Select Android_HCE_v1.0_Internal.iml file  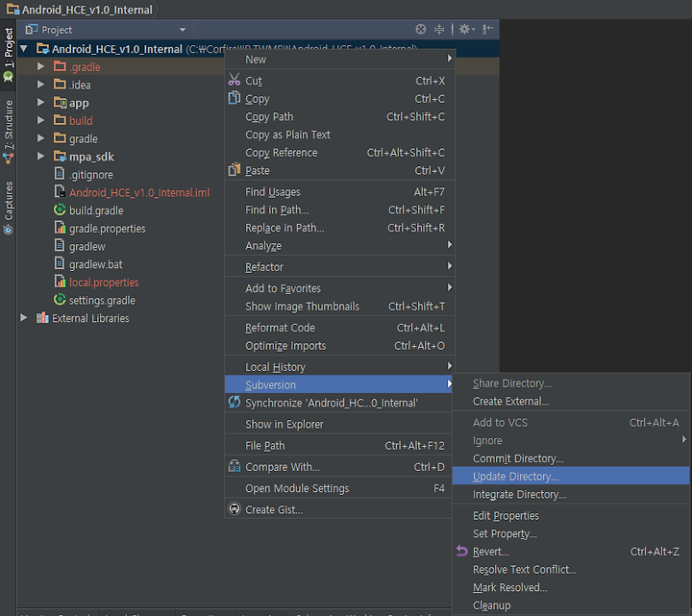click(139, 192)
